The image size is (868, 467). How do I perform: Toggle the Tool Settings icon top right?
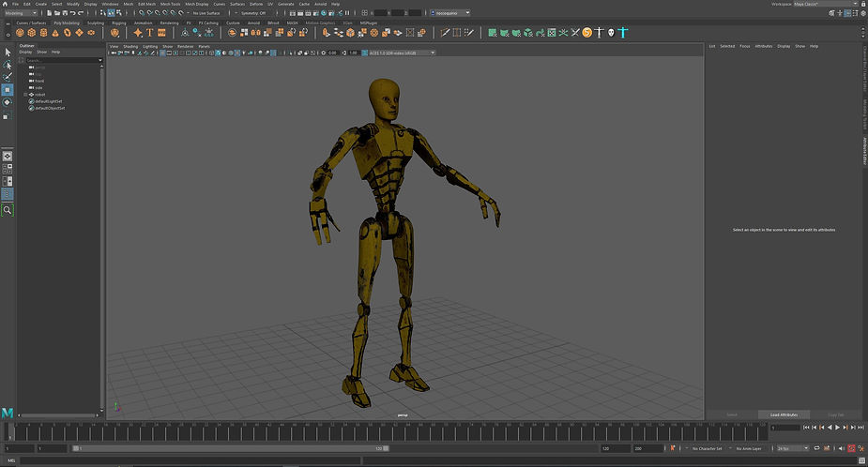[855, 13]
